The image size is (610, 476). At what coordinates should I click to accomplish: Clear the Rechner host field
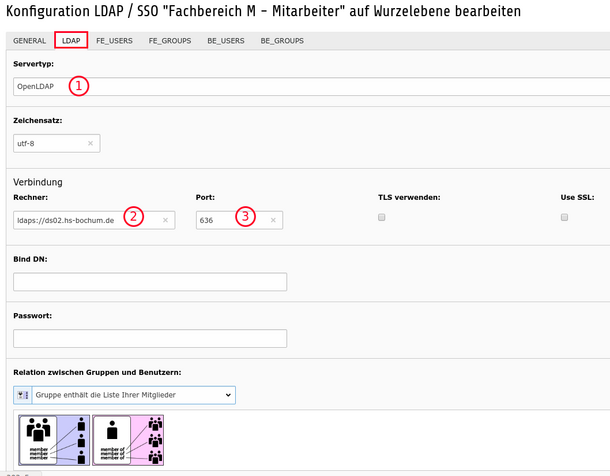(165, 220)
